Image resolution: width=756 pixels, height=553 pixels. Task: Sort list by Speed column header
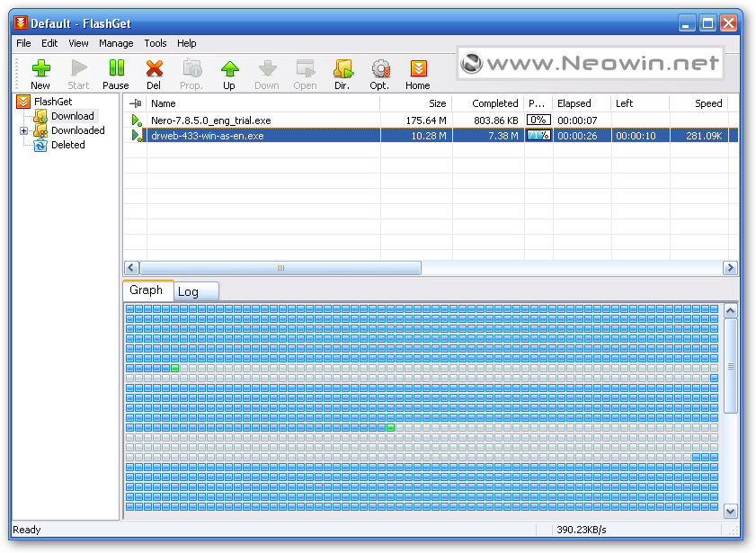coord(699,103)
